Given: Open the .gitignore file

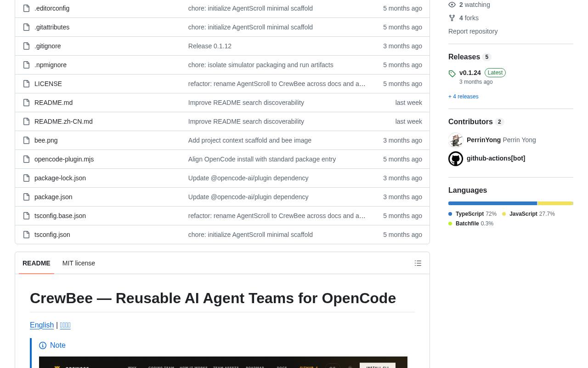Looking at the screenshot, I should tap(48, 46).
